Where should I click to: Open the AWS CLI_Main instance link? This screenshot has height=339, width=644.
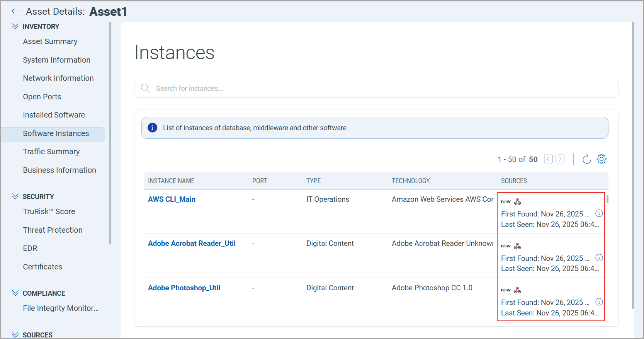pyautogui.click(x=172, y=199)
